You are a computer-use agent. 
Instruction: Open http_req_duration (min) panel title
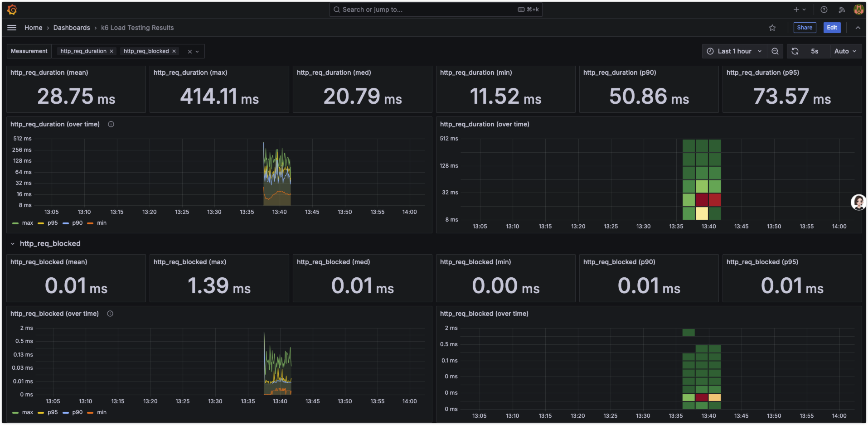coord(476,72)
